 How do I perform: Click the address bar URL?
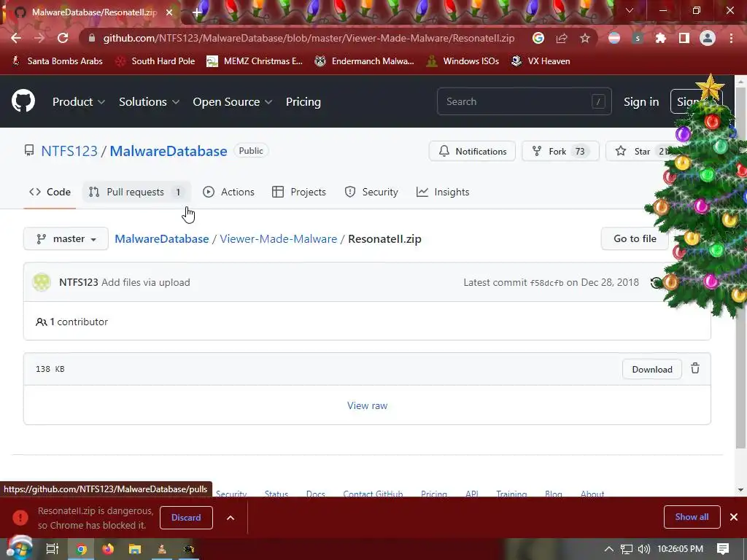click(x=309, y=38)
